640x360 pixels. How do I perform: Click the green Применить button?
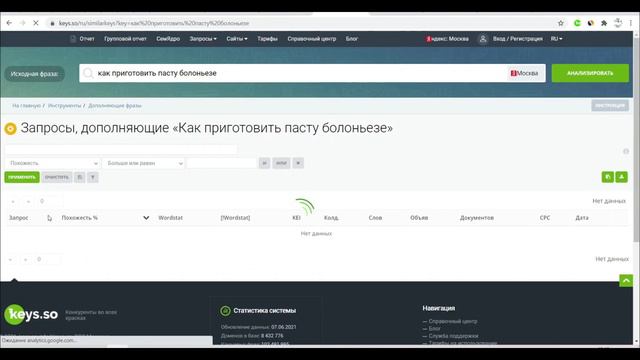[22, 177]
